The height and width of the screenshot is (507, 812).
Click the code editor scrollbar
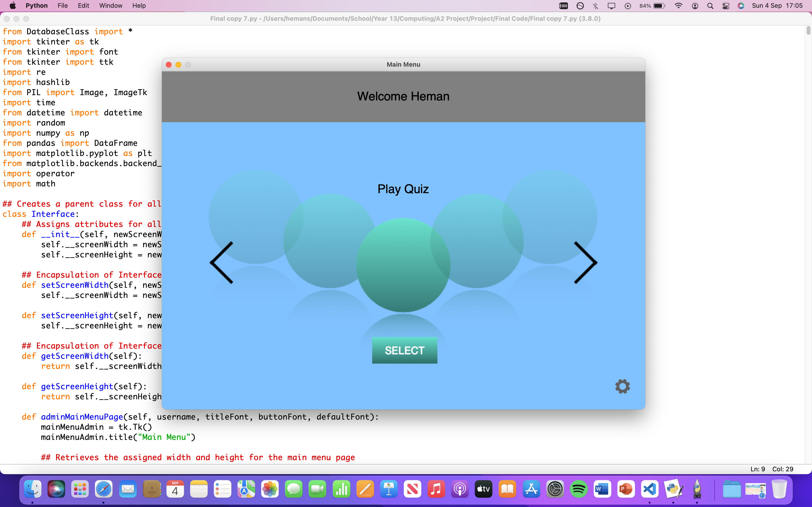(x=808, y=30)
